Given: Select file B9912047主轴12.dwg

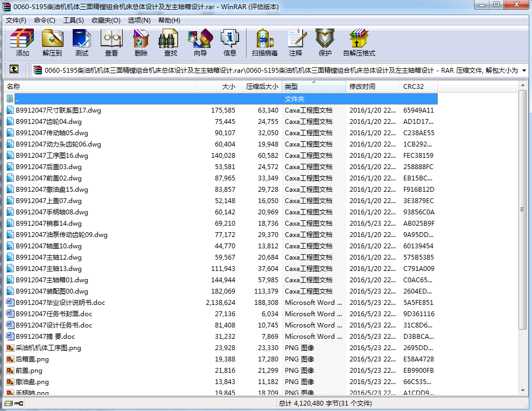Looking at the screenshot, I should click(48, 257).
